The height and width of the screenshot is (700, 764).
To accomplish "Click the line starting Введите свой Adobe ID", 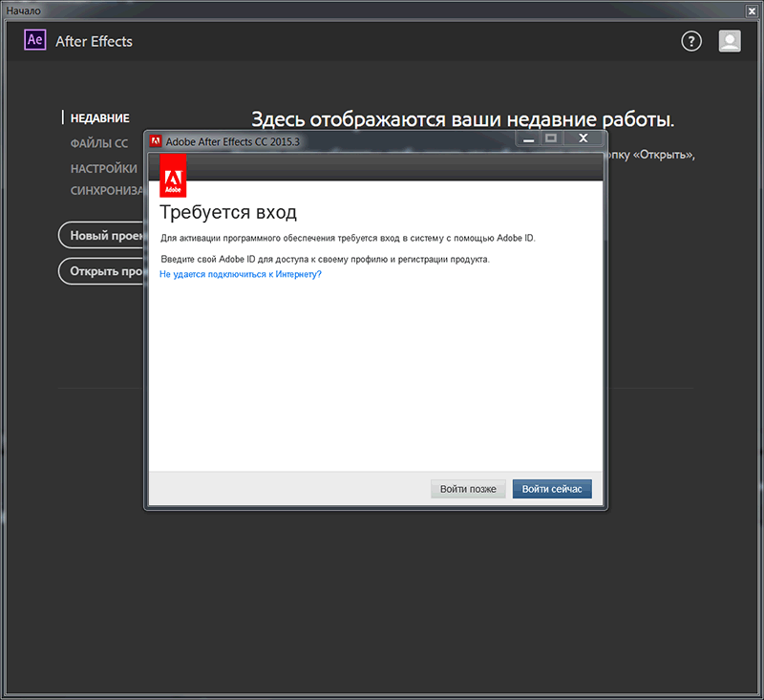I will tap(325, 259).
